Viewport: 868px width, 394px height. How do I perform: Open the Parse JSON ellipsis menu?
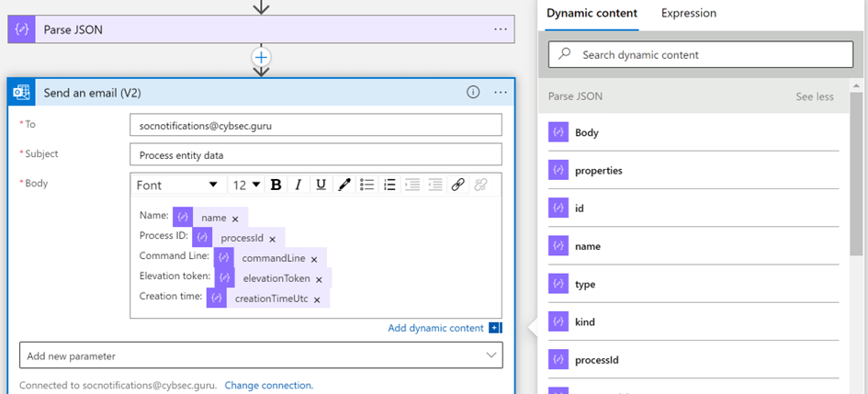(x=500, y=29)
